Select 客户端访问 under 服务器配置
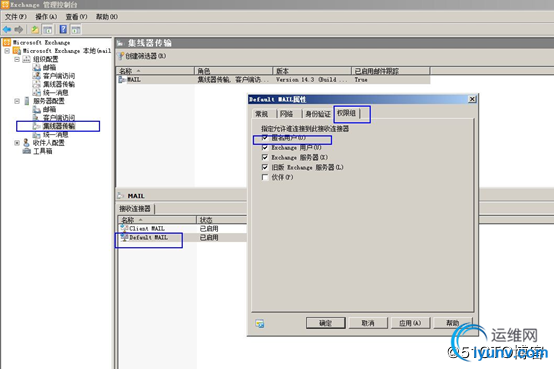 coord(59,117)
